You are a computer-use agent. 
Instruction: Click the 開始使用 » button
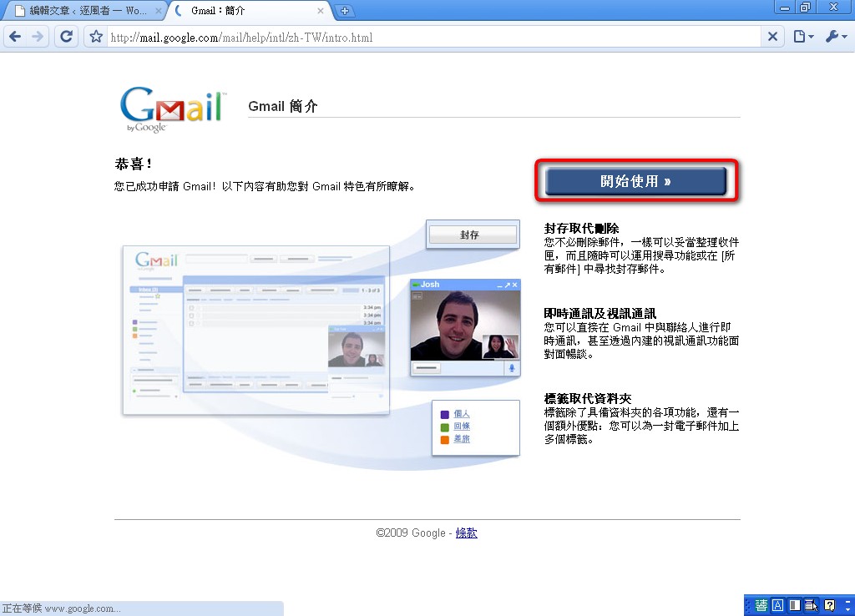(x=635, y=181)
